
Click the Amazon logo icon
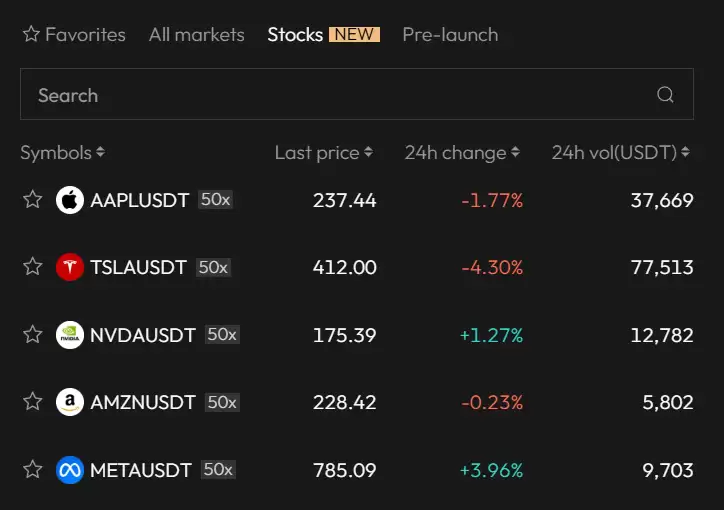tap(69, 402)
